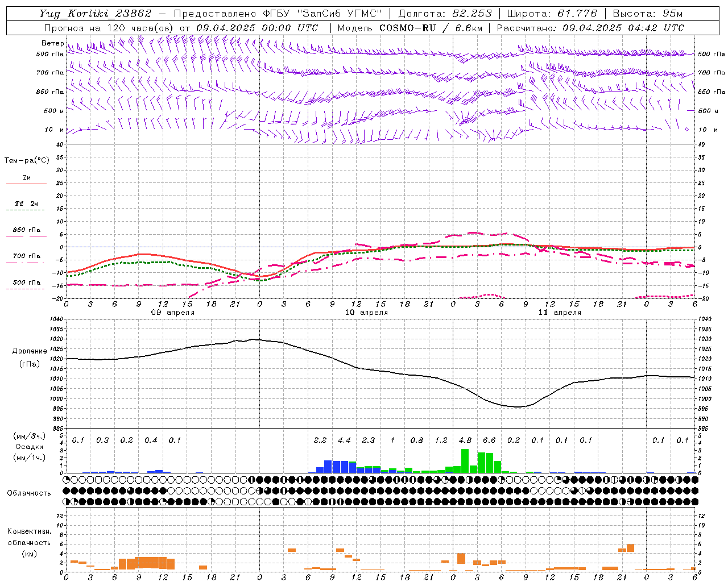Click the 'Тем-ра(°C)' panel label
The width and height of the screenshot is (728, 582).
[27, 161]
